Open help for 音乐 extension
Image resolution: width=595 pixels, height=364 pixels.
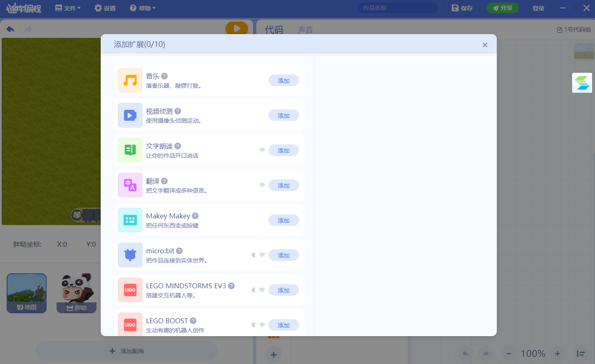[x=164, y=76]
